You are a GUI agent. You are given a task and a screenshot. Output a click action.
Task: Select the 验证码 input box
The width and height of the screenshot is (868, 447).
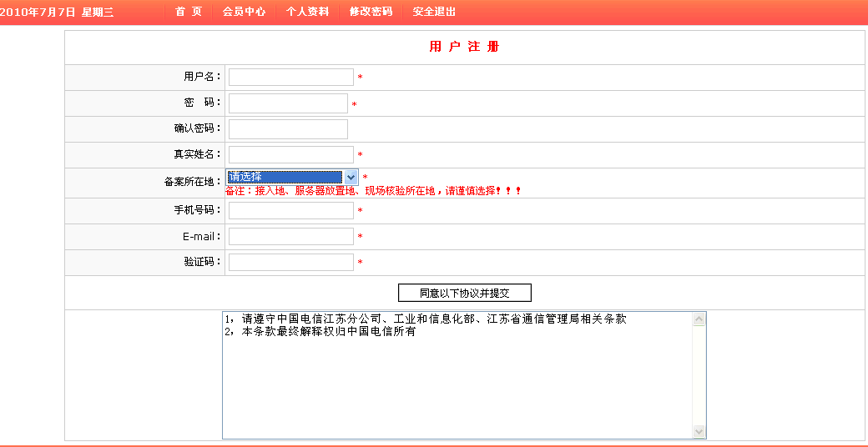click(x=290, y=262)
